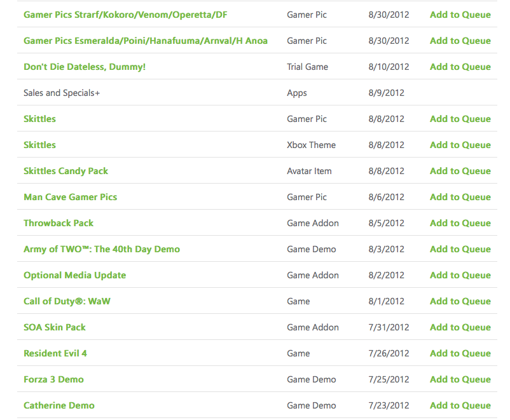Add SOA Skin Pack to queue

tap(460, 327)
